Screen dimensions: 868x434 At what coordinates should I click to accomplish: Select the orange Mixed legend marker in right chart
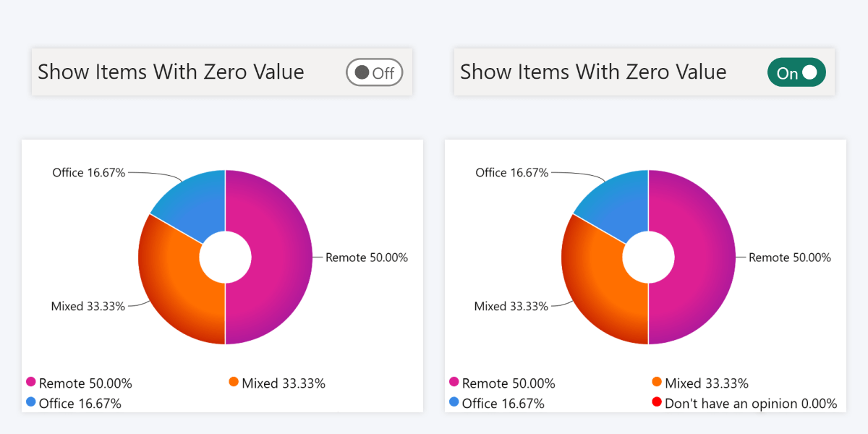(x=656, y=383)
